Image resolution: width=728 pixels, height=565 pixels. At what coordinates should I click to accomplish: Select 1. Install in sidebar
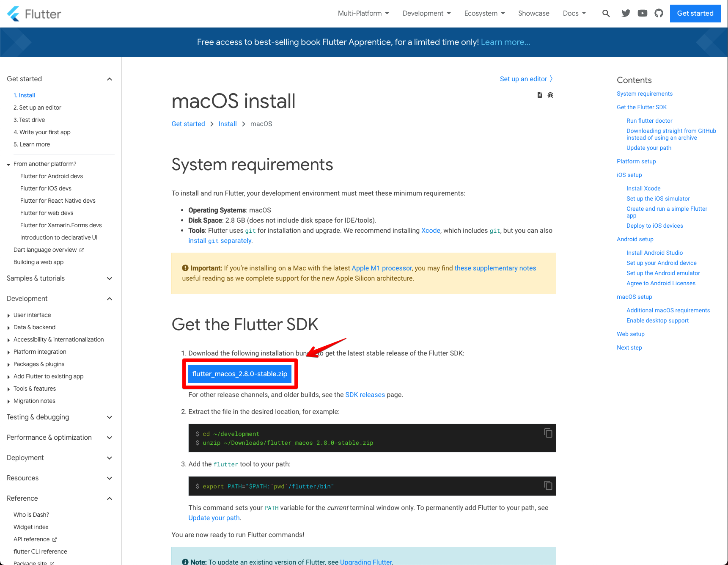point(24,95)
